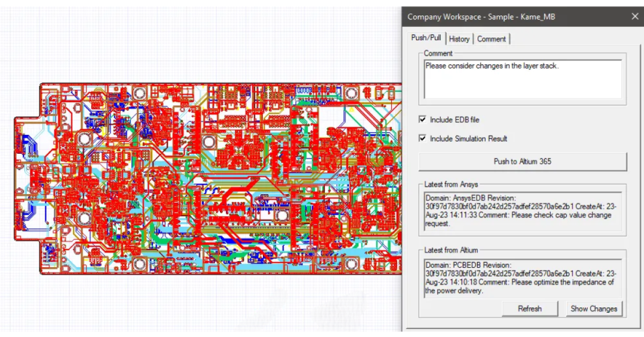Click the Company Workspace - Sample - Kame_MB title

pos(482,17)
